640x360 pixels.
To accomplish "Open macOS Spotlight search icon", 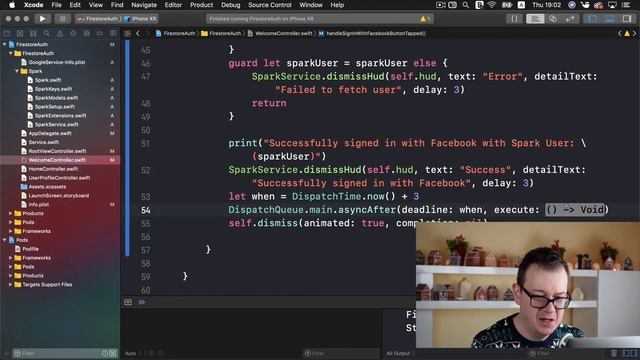I will [x=466, y=5].
